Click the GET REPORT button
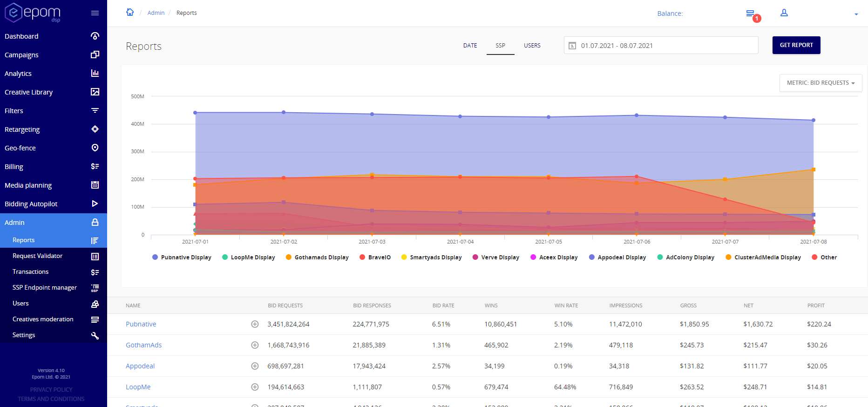Viewport: 868px width, 407px height. point(796,45)
